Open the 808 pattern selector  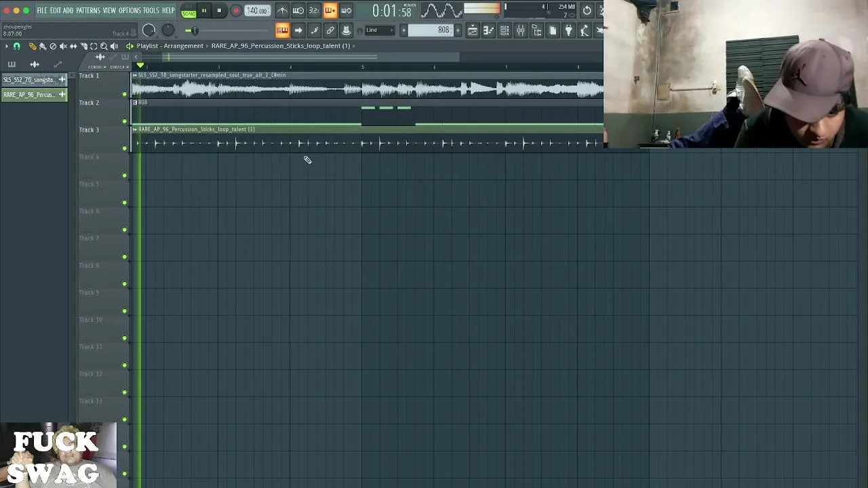pyautogui.click(x=431, y=30)
